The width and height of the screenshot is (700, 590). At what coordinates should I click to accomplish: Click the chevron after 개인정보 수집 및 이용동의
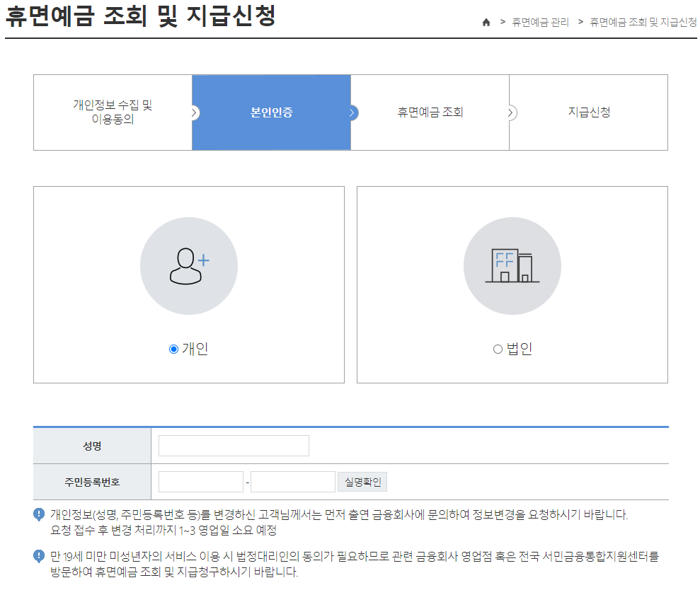195,112
